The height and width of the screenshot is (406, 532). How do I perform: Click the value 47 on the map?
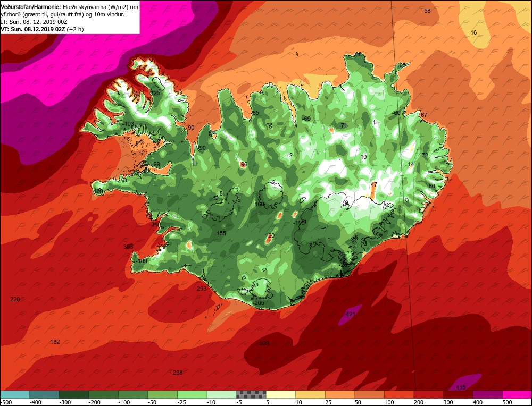click(x=374, y=185)
